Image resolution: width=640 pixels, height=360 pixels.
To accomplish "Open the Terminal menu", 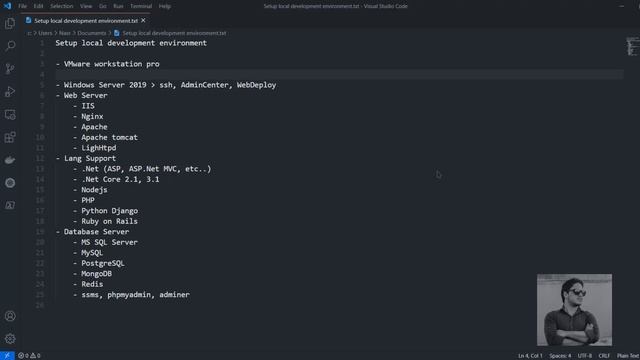I will click(x=141, y=6).
